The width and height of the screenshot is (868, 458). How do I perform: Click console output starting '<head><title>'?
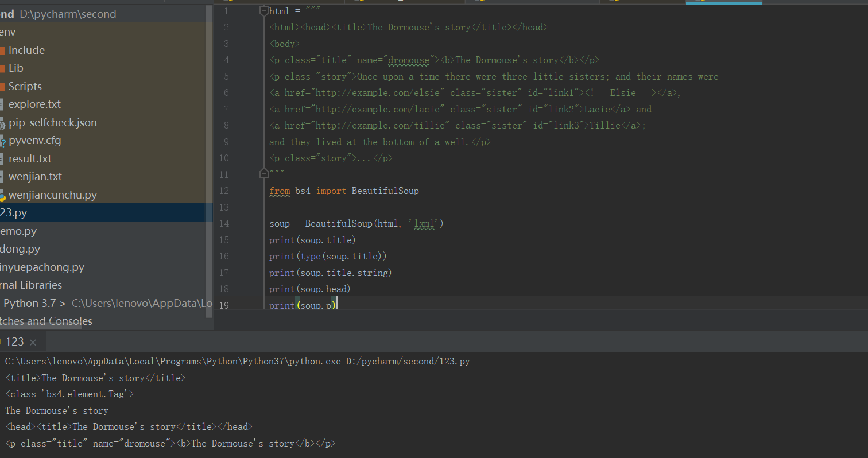(129, 427)
